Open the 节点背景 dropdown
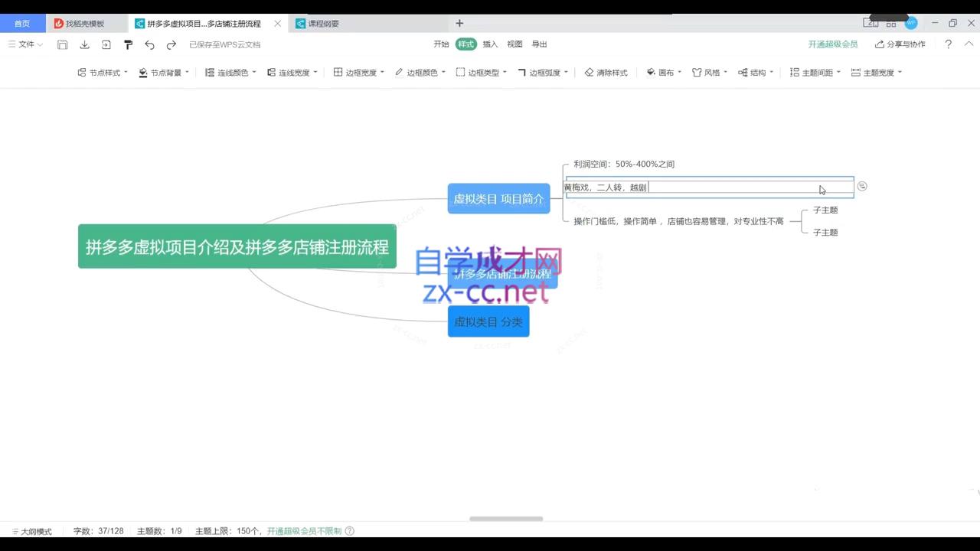The width and height of the screenshot is (980, 551). point(164,73)
